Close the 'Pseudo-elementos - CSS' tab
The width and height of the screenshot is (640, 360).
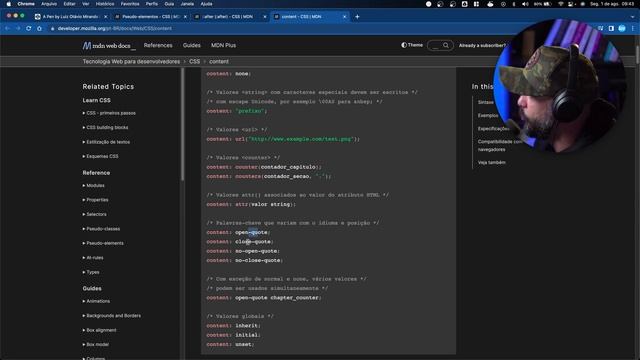(x=185, y=17)
